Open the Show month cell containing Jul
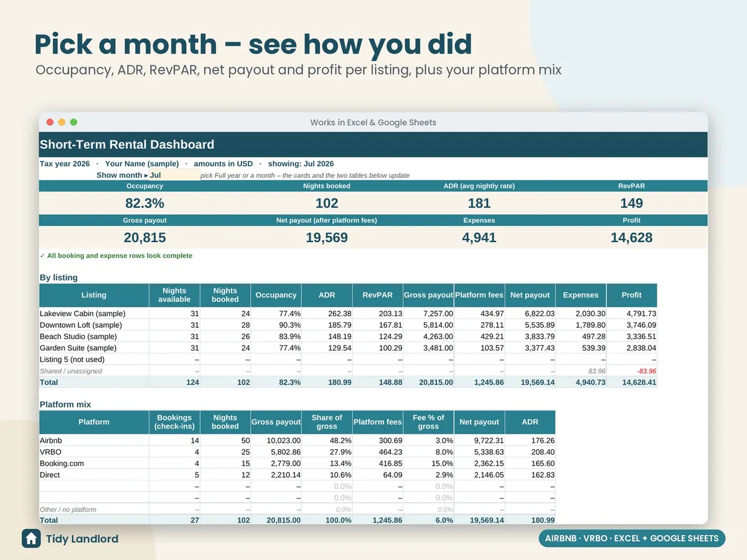The height and width of the screenshot is (560, 747). (x=174, y=175)
